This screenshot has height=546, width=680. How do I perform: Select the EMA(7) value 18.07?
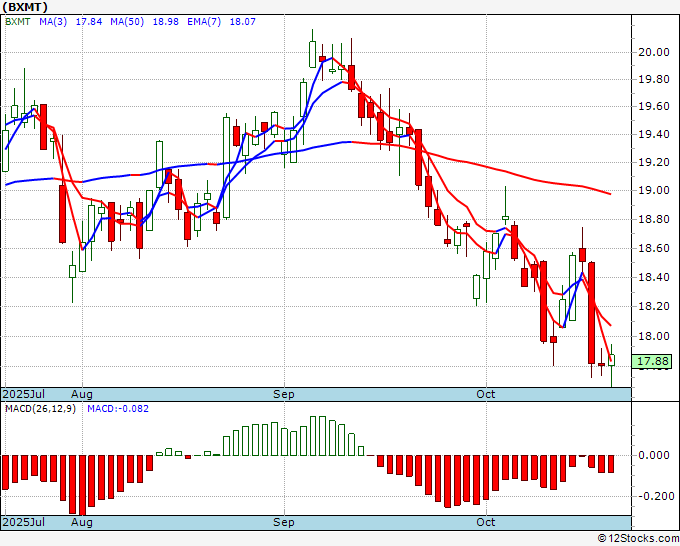pos(242,22)
